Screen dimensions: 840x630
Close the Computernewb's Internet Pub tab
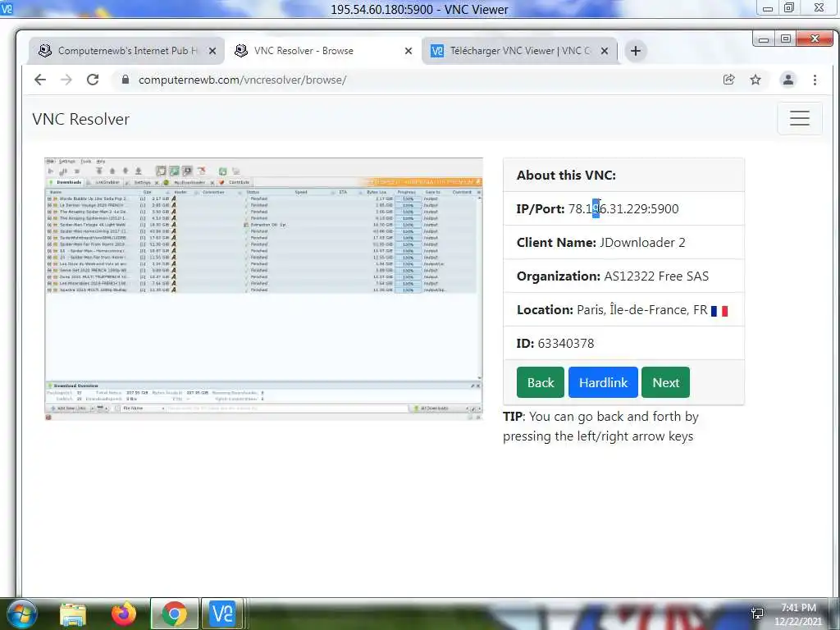[x=212, y=51]
